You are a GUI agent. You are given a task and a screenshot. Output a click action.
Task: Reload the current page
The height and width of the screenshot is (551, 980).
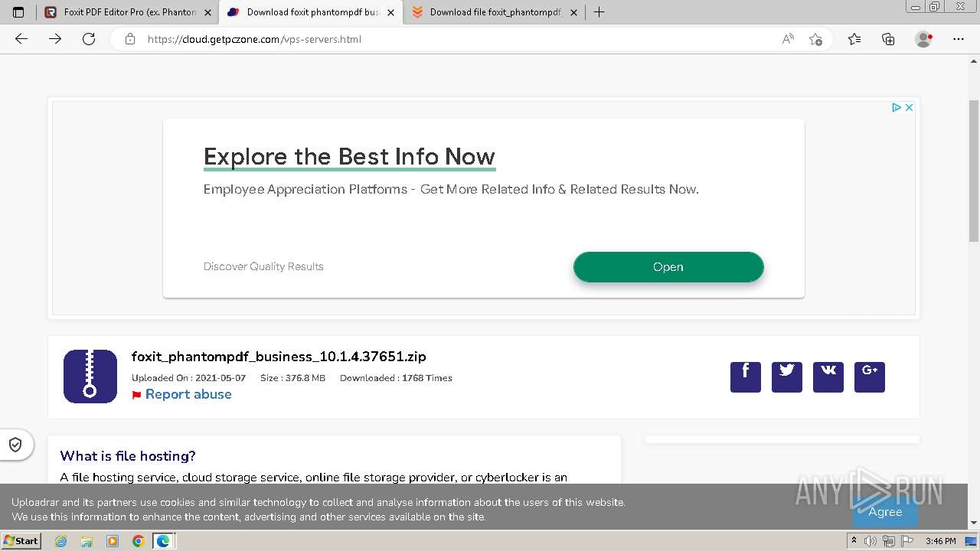(89, 39)
